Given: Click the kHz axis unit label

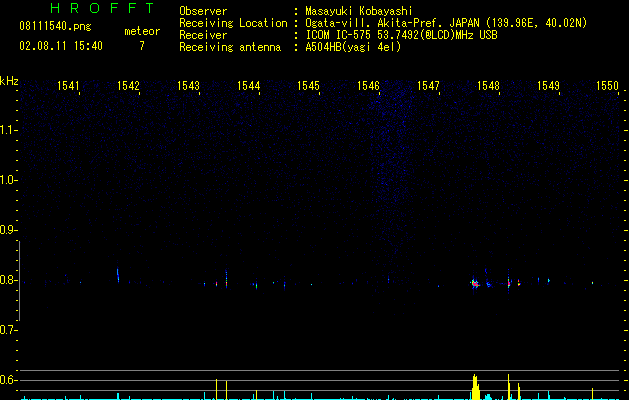Looking at the screenshot, I should pos(9,81).
